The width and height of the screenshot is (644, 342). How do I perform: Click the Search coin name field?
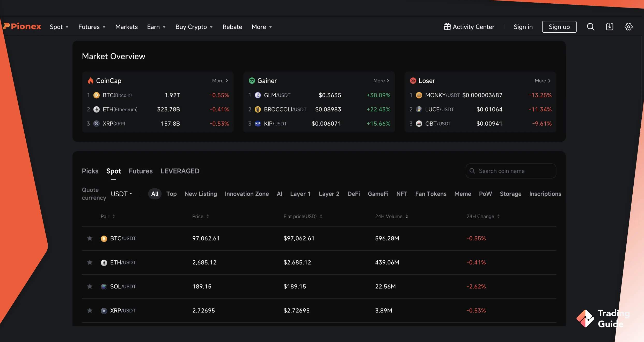click(511, 171)
